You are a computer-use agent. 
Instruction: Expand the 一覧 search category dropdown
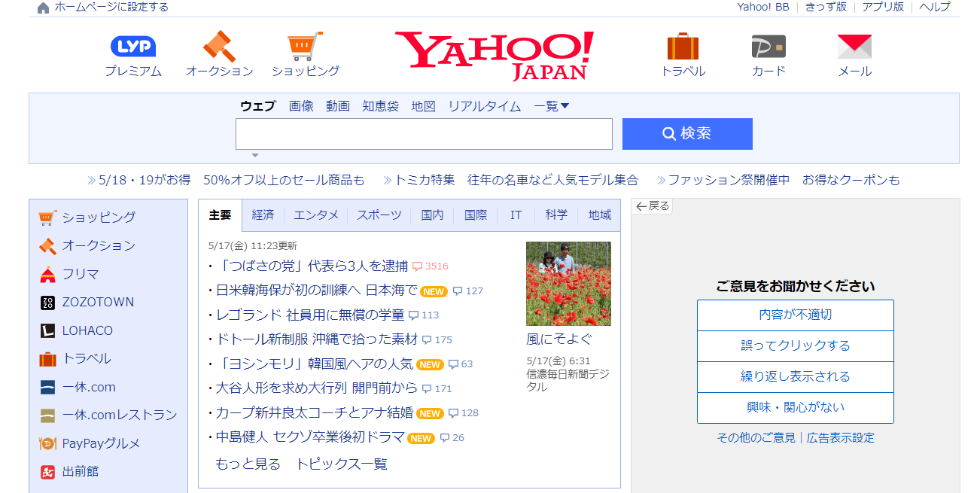pos(552,106)
